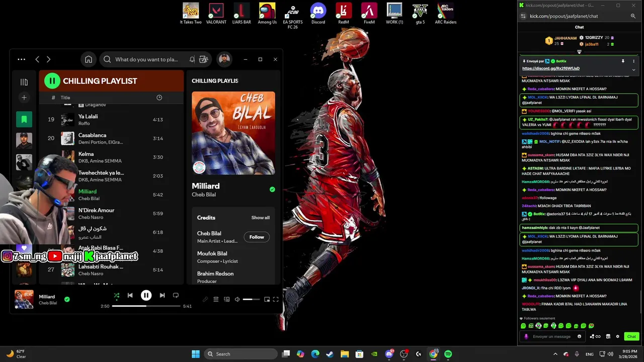Open Spotify Home
644x362 pixels.
coord(89,59)
